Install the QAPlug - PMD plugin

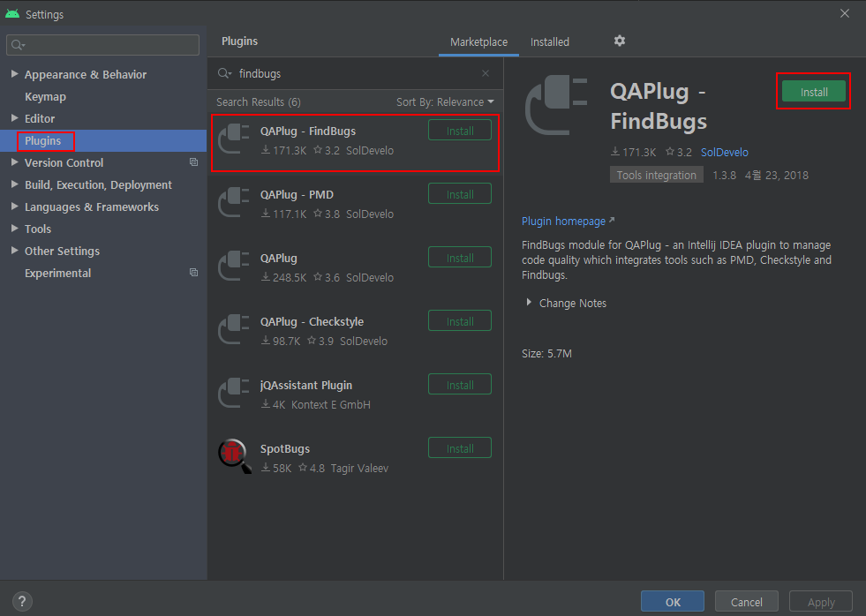point(460,194)
